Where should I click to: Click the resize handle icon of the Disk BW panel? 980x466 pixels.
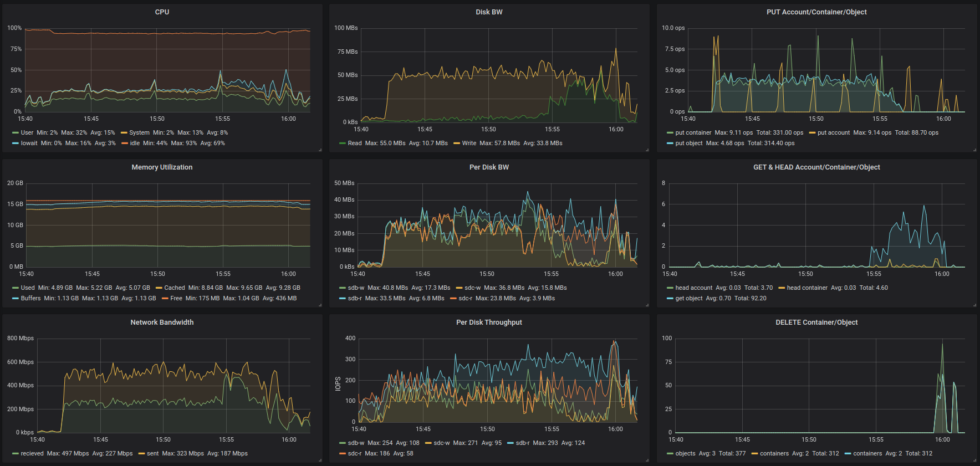(647, 150)
